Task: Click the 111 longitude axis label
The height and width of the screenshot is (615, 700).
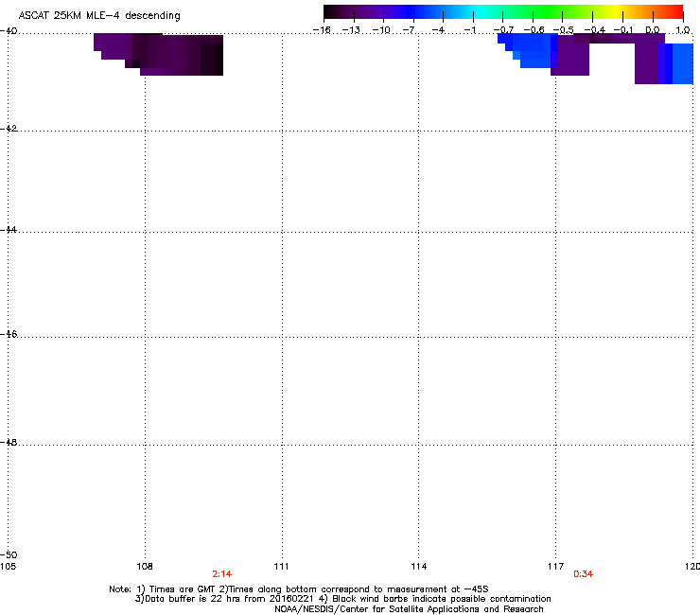Action: coord(281,567)
